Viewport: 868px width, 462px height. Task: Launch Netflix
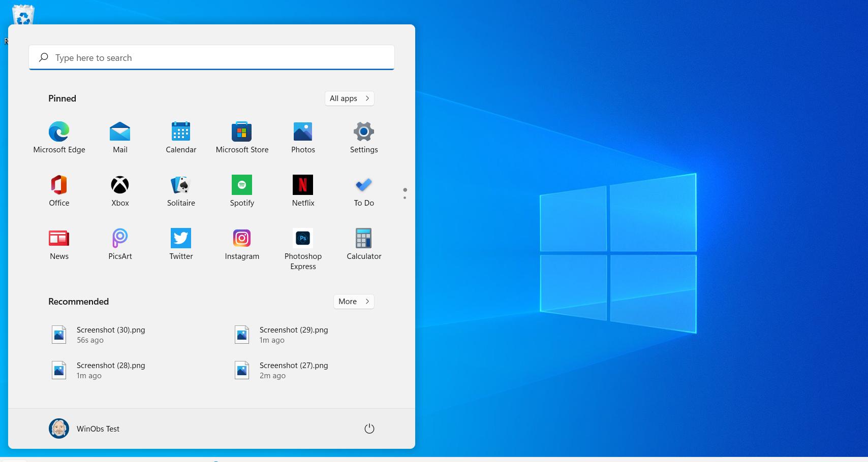coord(303,191)
